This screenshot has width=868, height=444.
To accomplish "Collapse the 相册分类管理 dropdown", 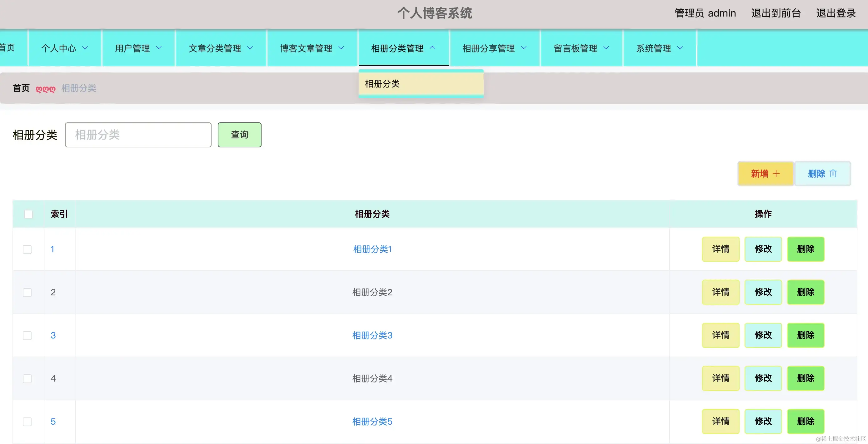I will tap(403, 48).
